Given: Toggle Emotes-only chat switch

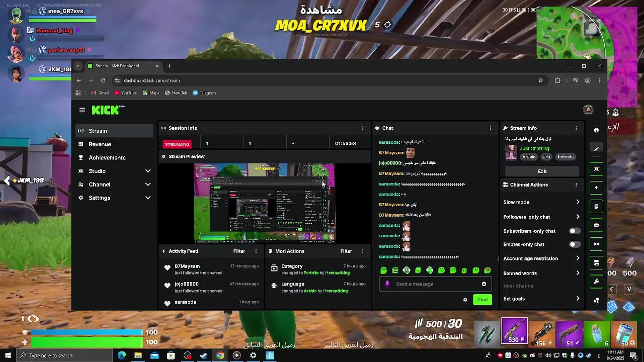Looking at the screenshot, I should [x=574, y=244].
